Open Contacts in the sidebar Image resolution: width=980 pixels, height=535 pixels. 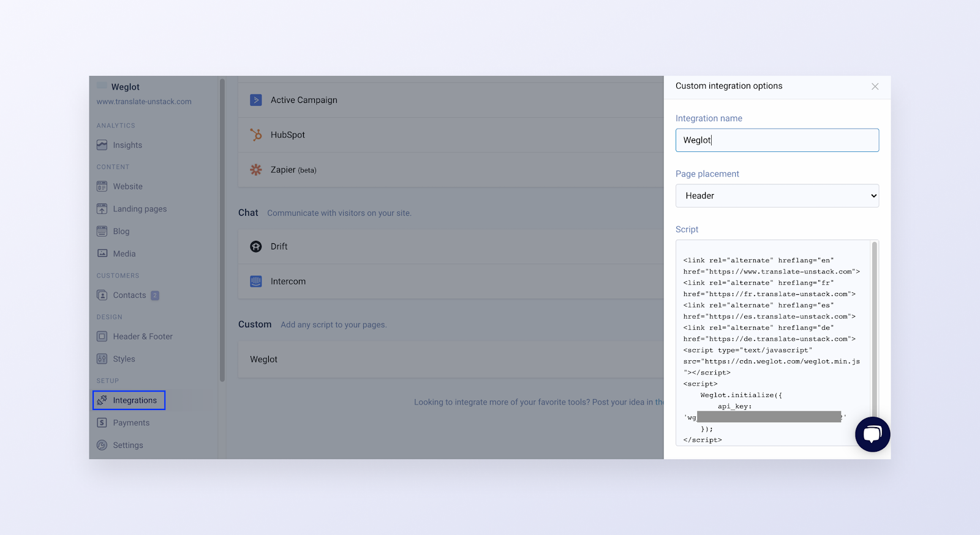click(129, 295)
